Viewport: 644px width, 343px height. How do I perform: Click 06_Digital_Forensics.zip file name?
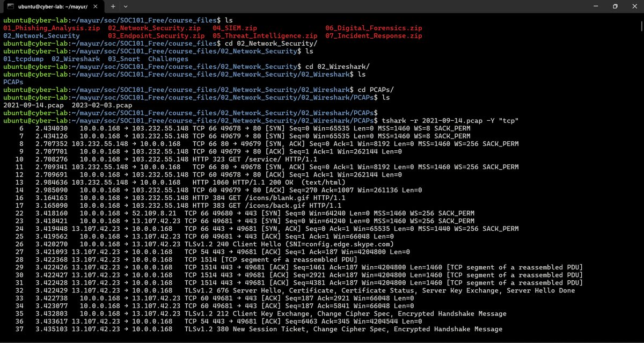tap(374, 27)
